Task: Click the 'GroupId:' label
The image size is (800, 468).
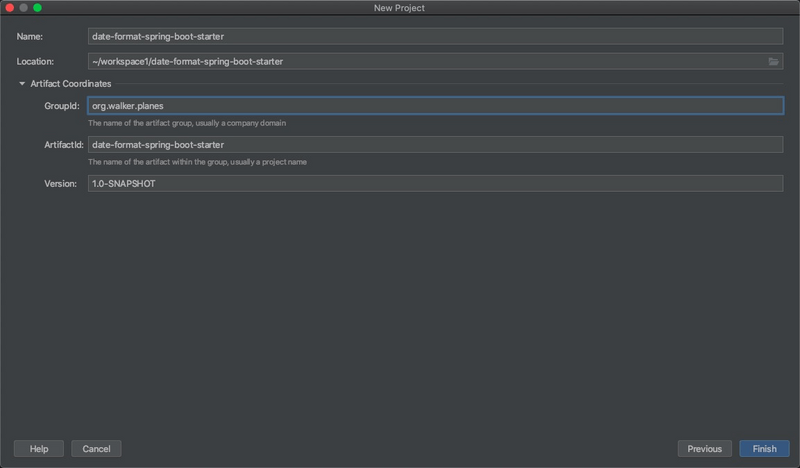Action: tap(62, 106)
